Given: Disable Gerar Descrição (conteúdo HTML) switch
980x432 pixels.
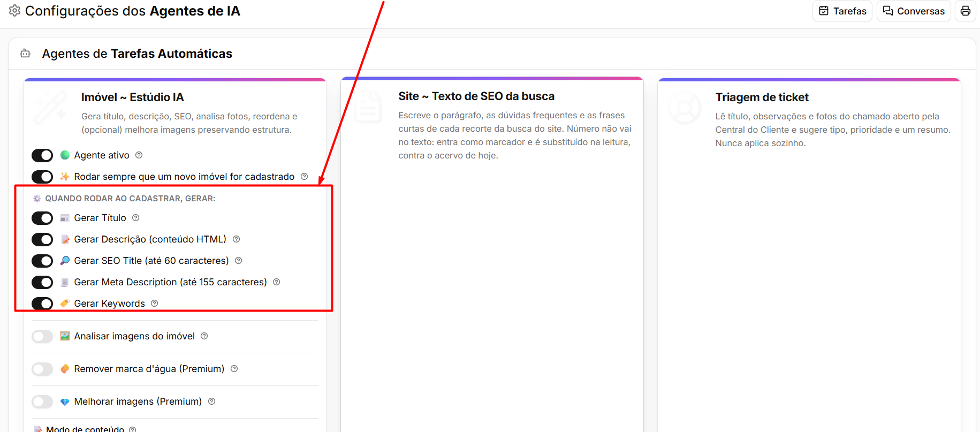Looking at the screenshot, I should tap(42, 239).
